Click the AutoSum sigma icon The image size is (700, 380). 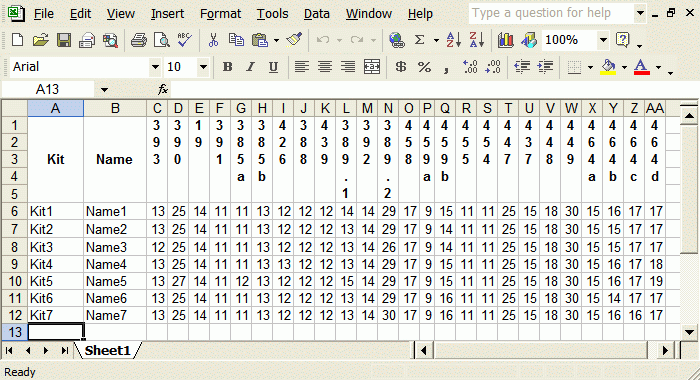coord(420,40)
